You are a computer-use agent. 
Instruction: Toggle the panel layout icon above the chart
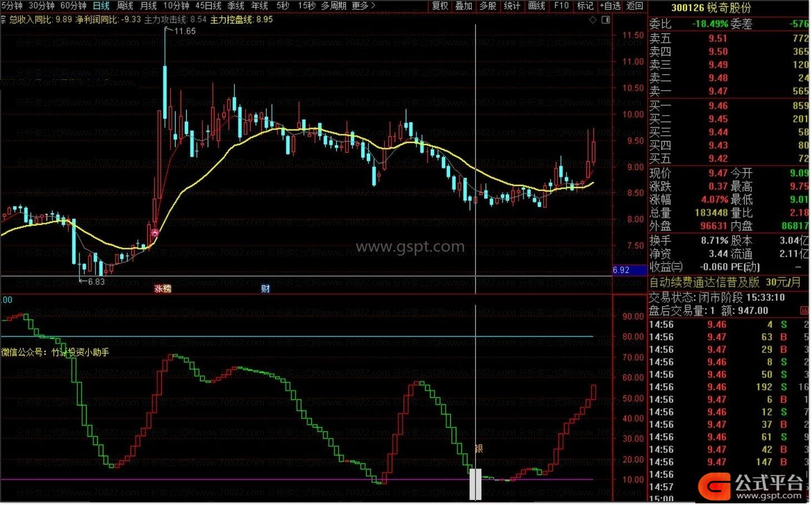(x=606, y=20)
